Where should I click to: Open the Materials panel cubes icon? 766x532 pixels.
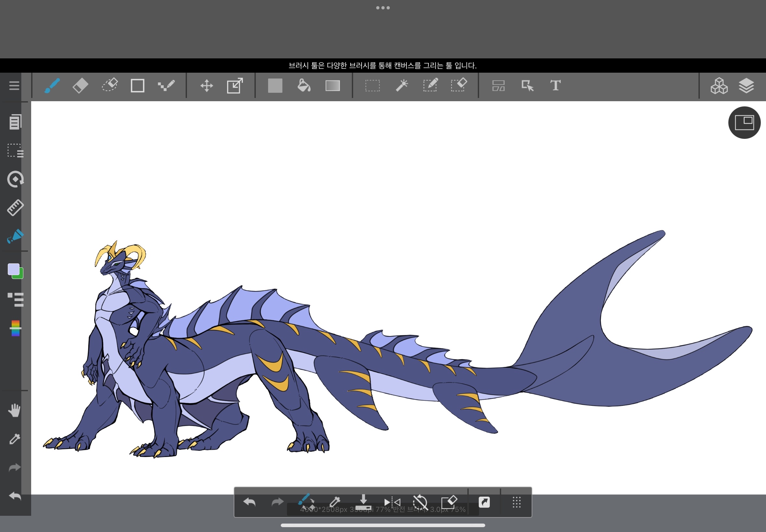point(719,86)
